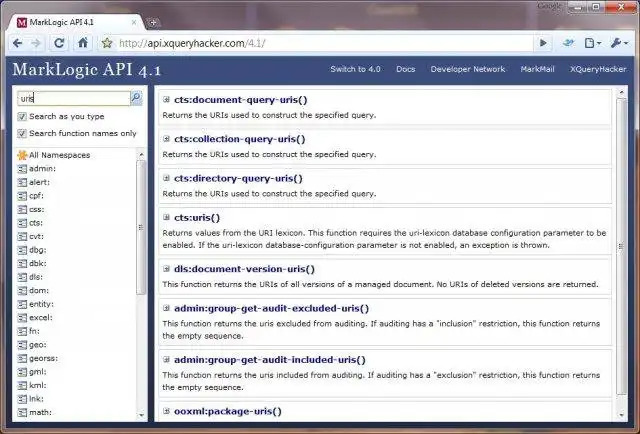This screenshot has height=434, width=640.
Task: Select kml: namespace in the list
Action: (x=38, y=385)
